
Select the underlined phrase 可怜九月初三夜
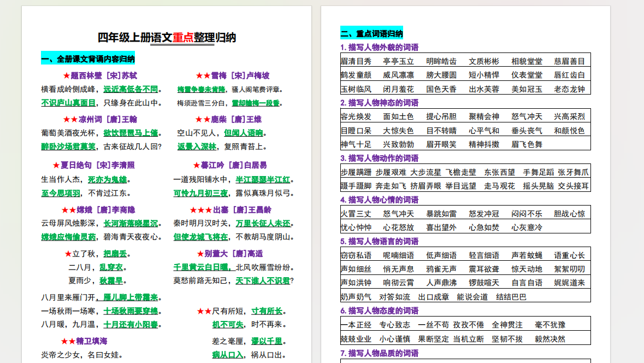point(200,193)
